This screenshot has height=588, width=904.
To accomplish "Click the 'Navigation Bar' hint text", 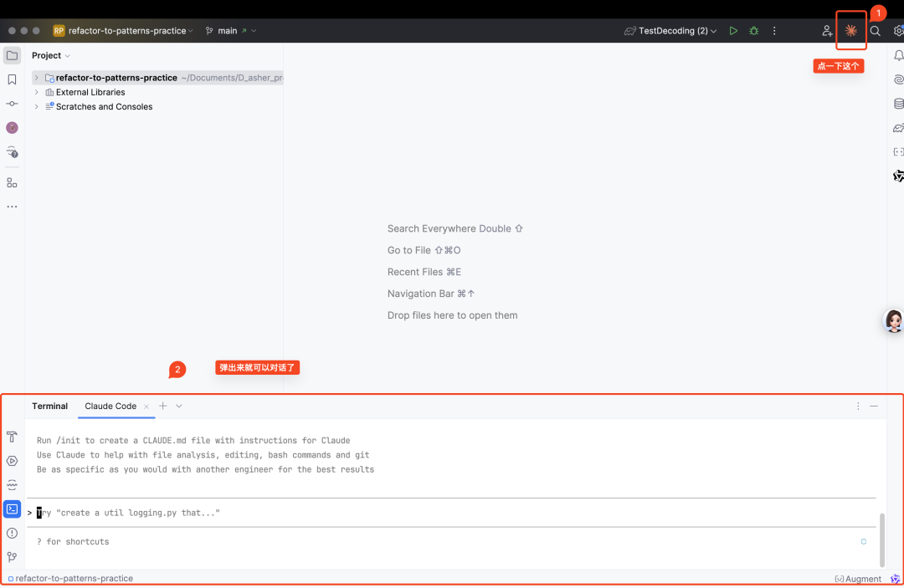I will click(x=431, y=294).
